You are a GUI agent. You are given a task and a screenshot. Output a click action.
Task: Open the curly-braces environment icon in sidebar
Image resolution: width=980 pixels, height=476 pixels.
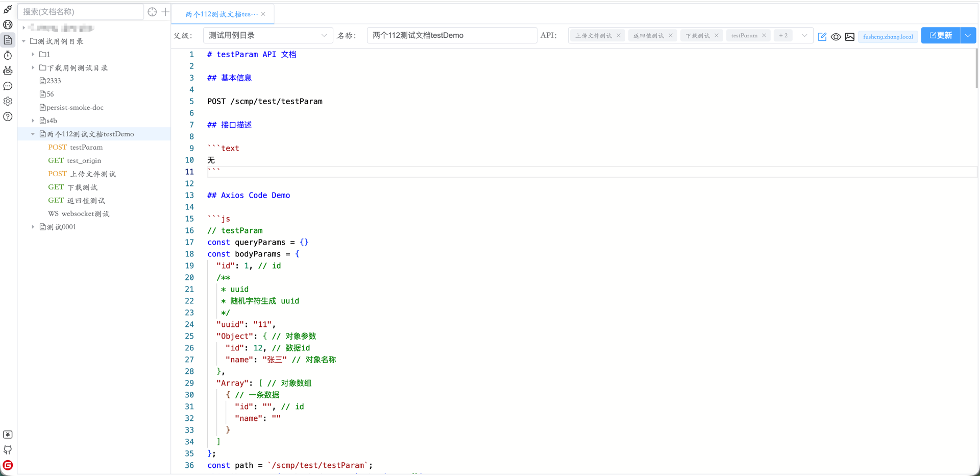(8, 25)
